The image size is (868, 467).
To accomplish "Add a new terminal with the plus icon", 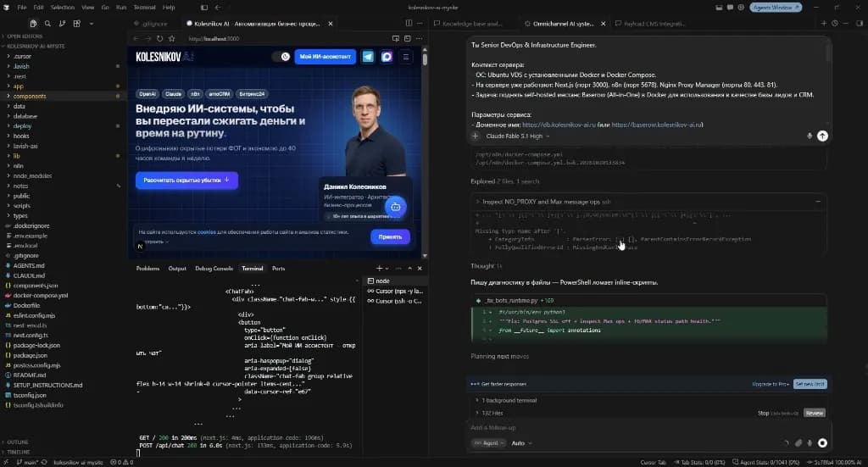I will pos(379,269).
